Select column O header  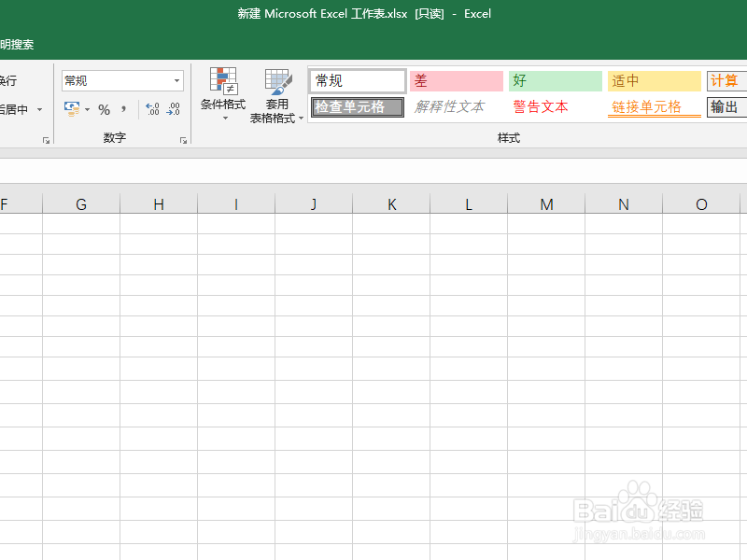701,204
